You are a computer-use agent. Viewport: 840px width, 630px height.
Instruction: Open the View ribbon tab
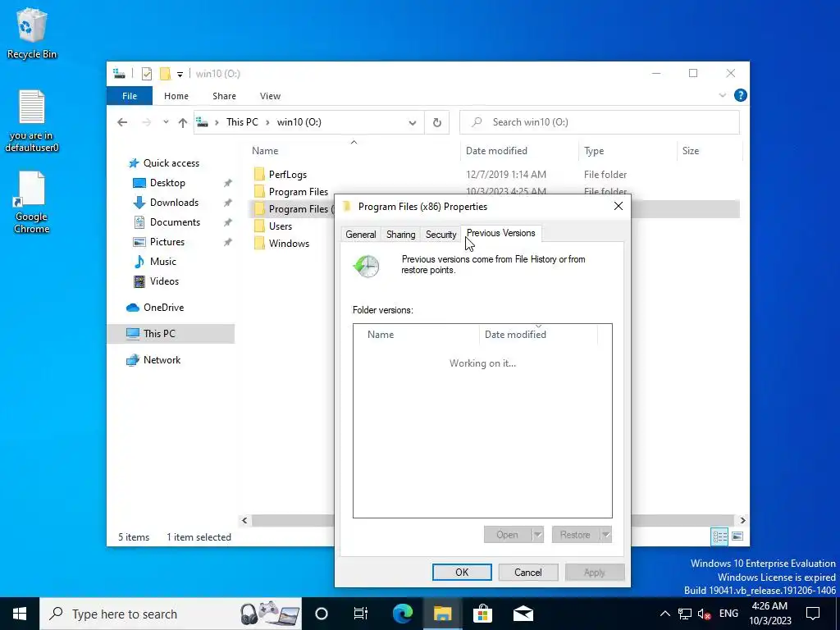(270, 96)
